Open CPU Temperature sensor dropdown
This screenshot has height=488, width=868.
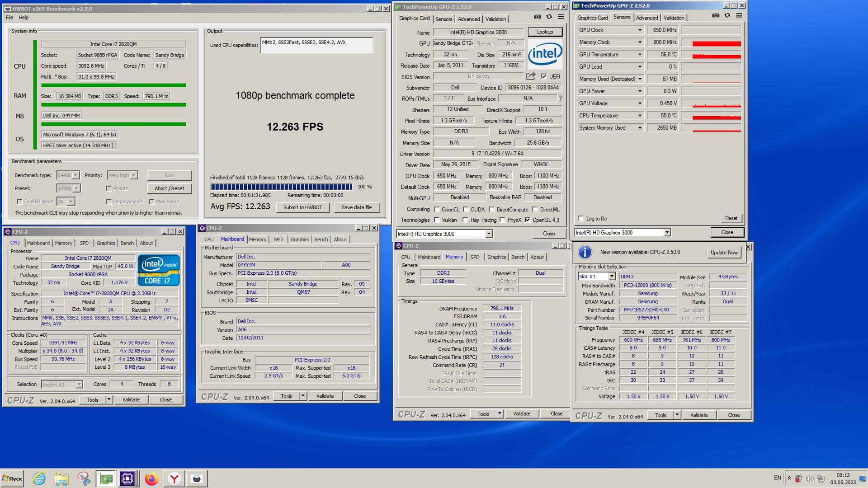(x=640, y=115)
